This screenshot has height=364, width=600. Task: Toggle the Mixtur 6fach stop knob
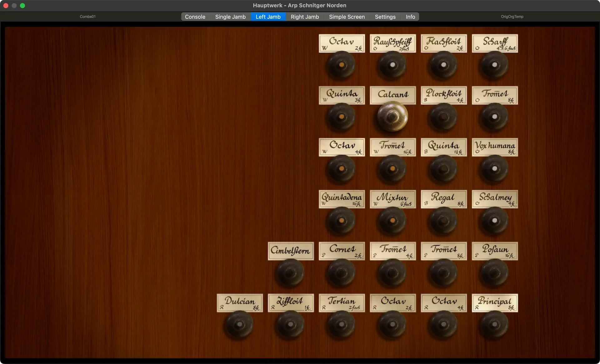tap(392, 220)
